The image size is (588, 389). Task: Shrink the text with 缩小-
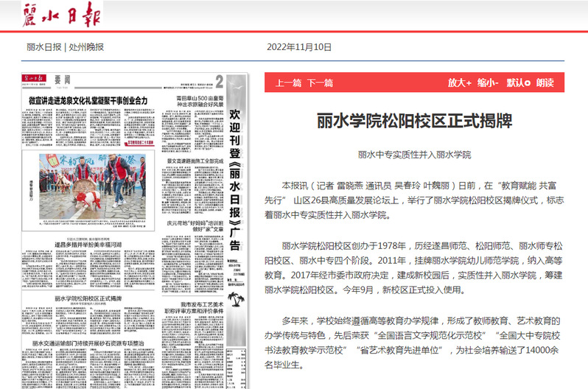(x=488, y=83)
